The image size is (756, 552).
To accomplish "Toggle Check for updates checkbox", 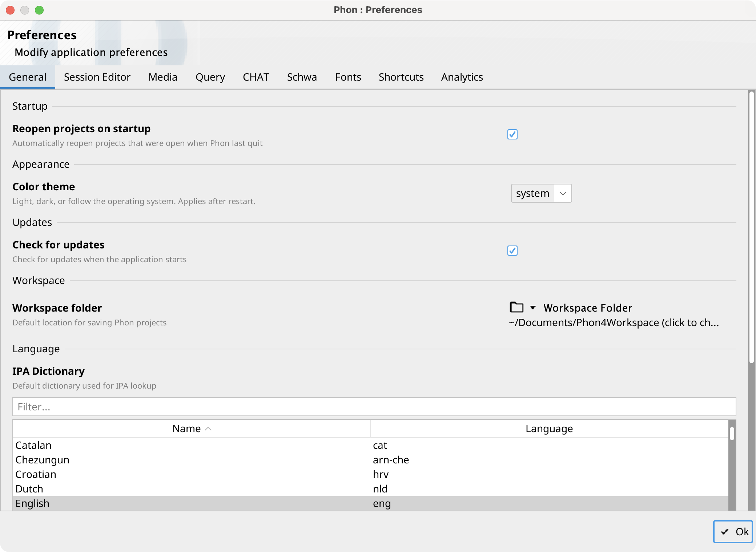I will [512, 251].
